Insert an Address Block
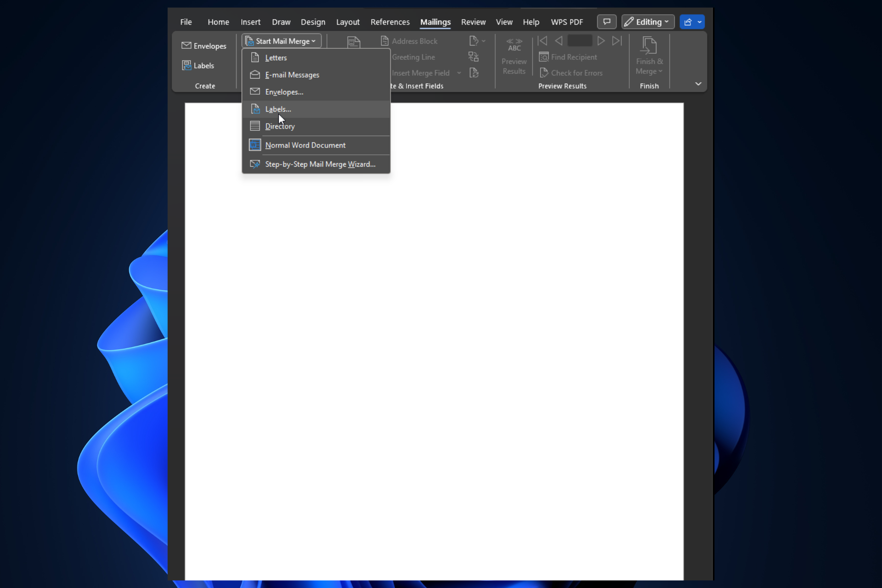The image size is (882, 588). point(409,41)
